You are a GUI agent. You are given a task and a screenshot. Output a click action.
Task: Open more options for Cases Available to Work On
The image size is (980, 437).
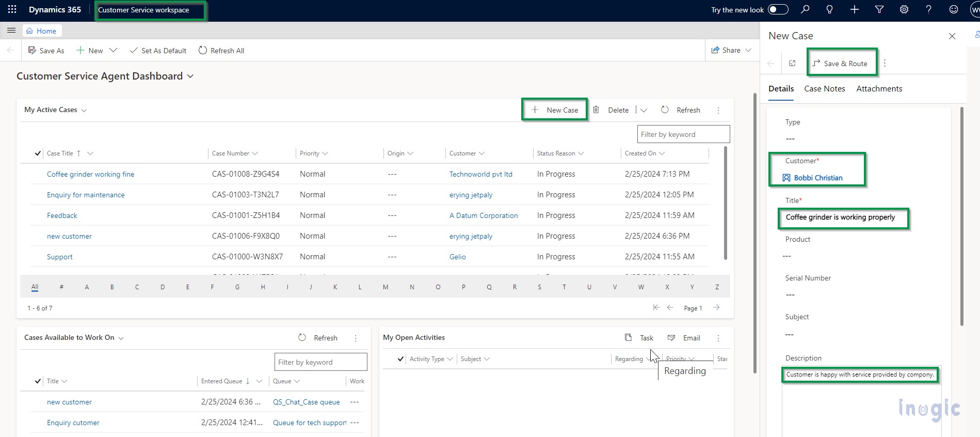356,338
